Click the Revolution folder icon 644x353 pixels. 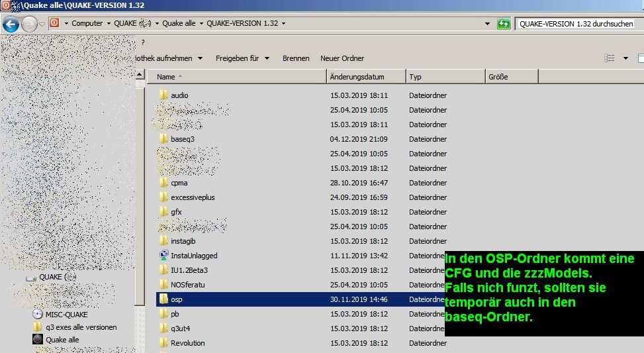(x=163, y=342)
